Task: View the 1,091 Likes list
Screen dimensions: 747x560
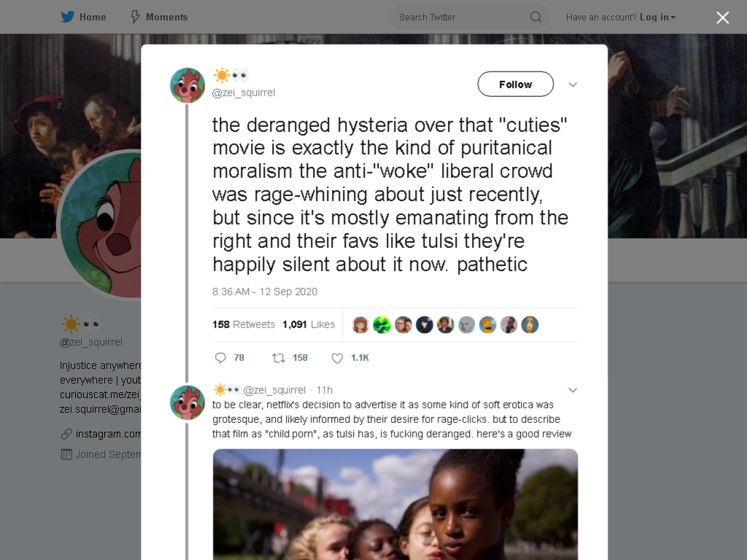Action: click(309, 324)
